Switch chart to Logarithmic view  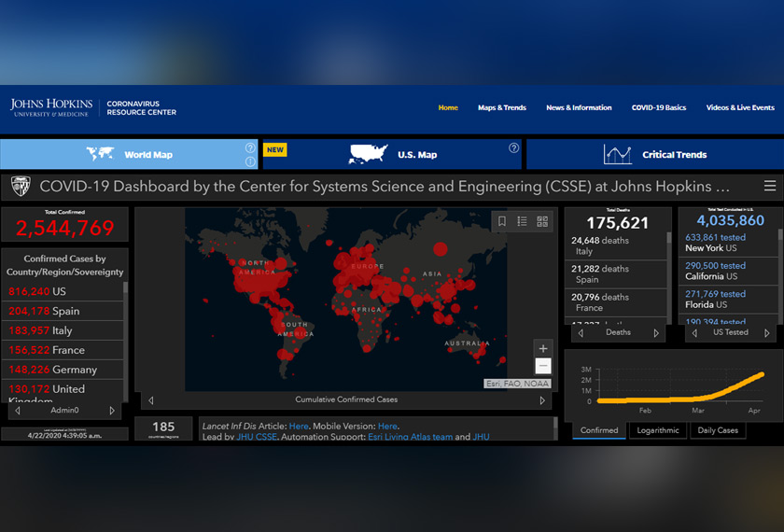pyautogui.click(x=658, y=430)
